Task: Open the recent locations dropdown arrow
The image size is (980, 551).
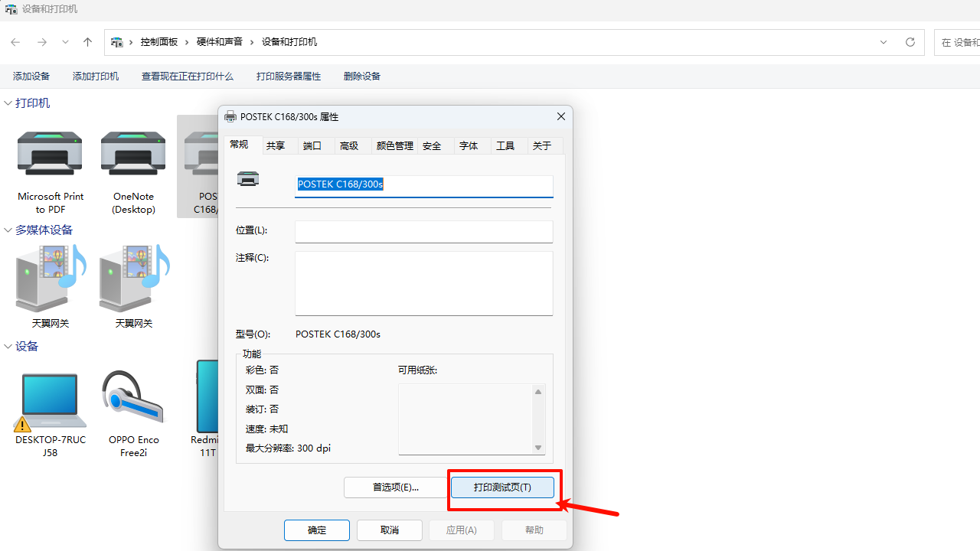Action: point(65,42)
